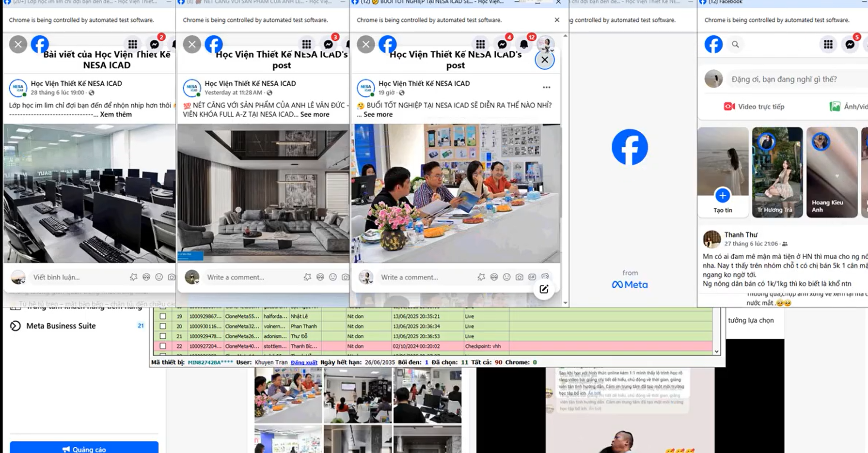Expand post text with Xem thêm

tap(116, 115)
